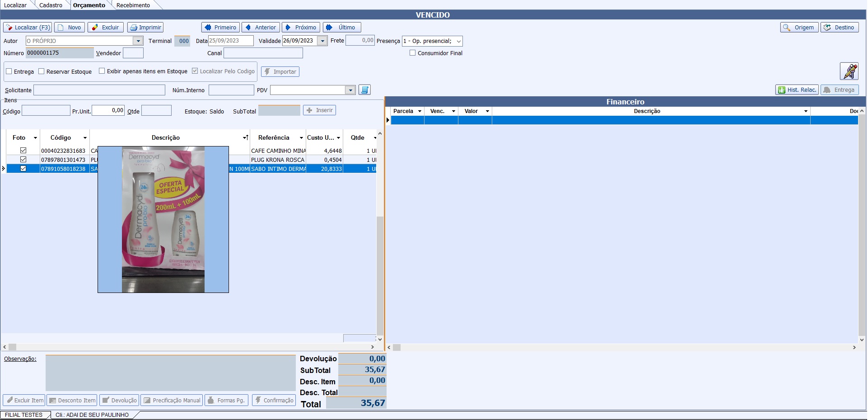Click the Dermacyd product photo
This screenshot has width=868, height=420.
coord(163,219)
